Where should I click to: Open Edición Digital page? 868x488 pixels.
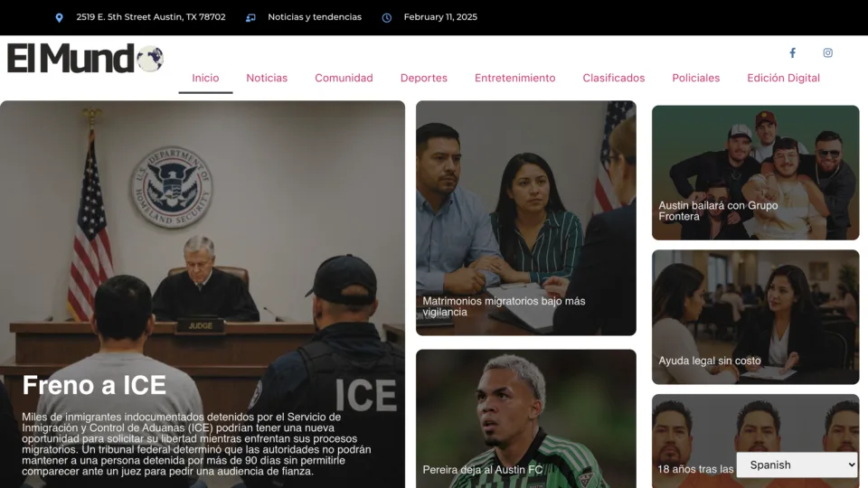click(783, 78)
